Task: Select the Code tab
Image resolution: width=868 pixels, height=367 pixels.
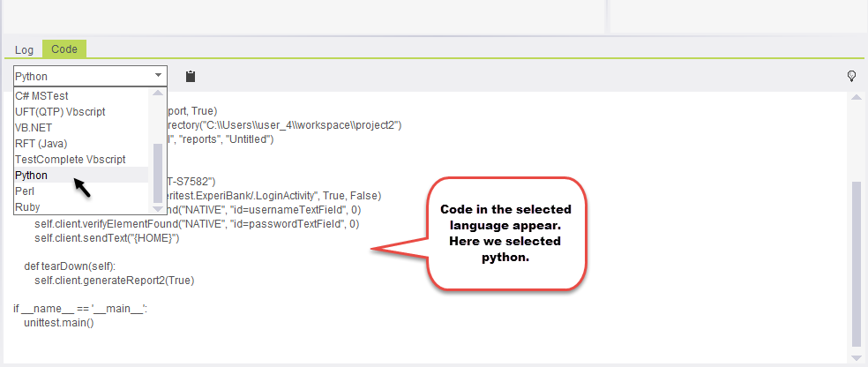Action: pos(64,49)
